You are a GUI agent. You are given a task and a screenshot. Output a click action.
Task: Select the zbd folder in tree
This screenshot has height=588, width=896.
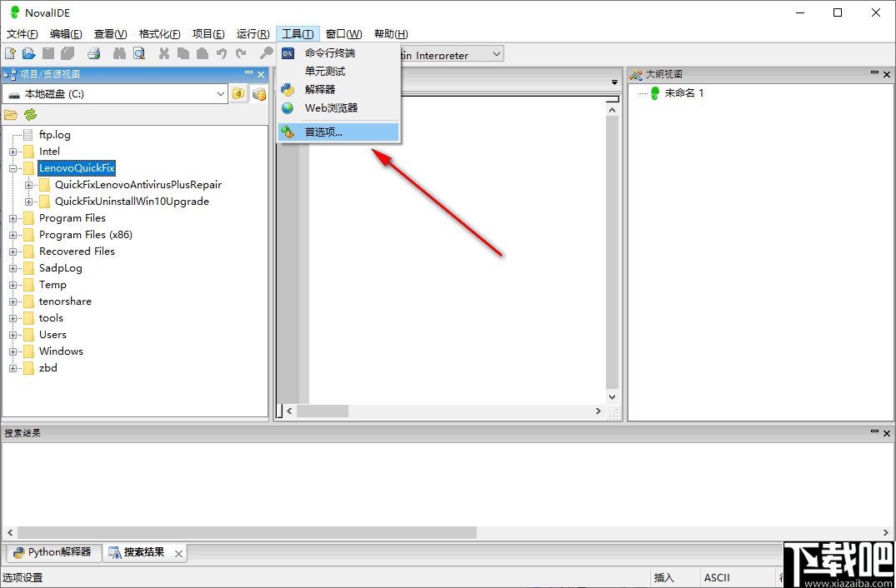[48, 368]
